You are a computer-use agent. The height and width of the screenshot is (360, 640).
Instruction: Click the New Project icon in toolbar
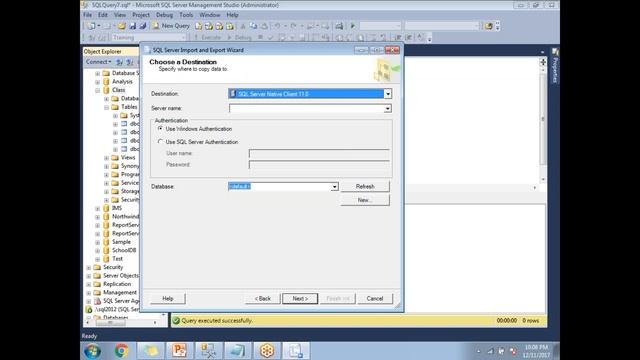coord(91,26)
